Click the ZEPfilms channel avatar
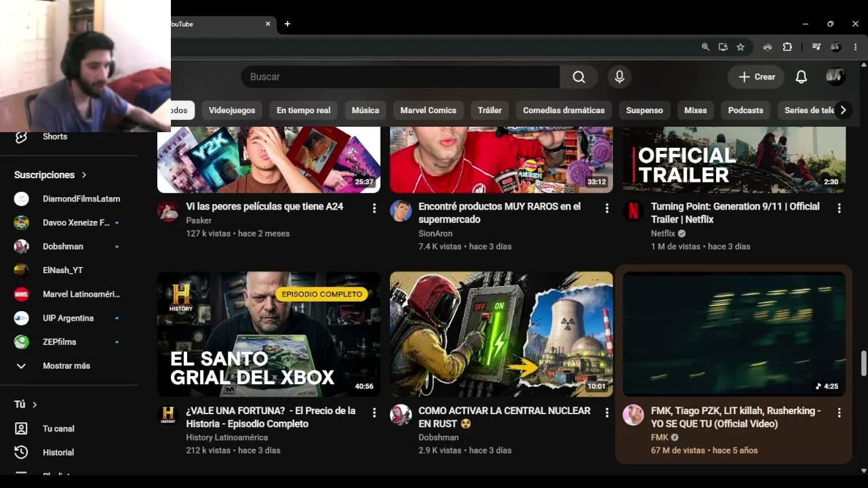Image resolution: width=868 pixels, height=488 pixels. pyautogui.click(x=22, y=342)
